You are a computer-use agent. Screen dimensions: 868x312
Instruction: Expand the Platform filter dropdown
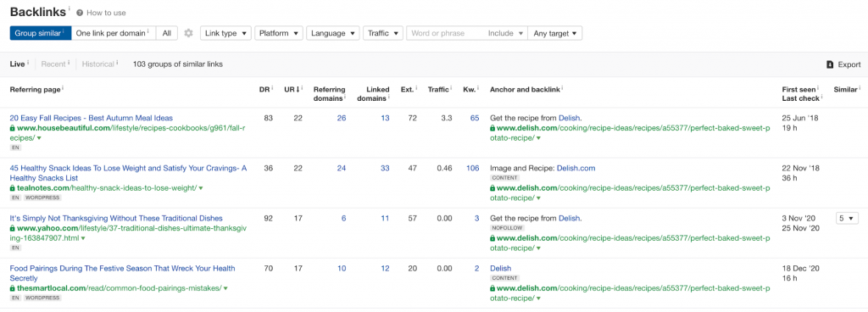tap(279, 33)
